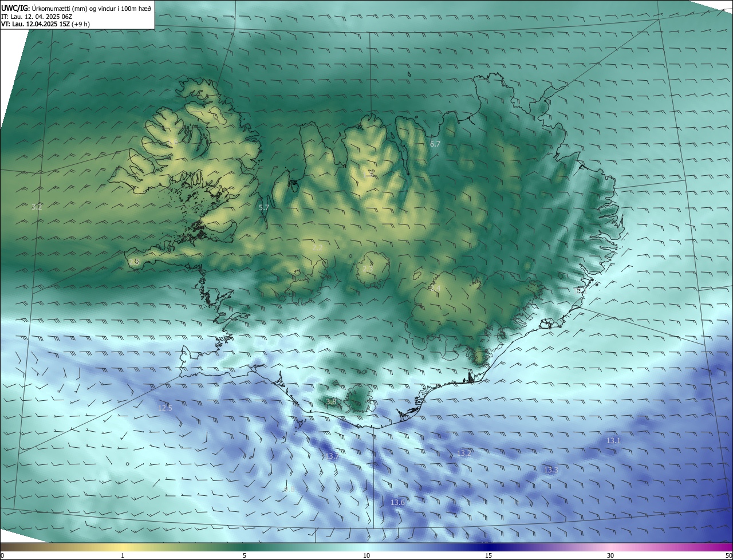Click the colorbar tick label 15
The height and width of the screenshot is (560, 733).
488,555
